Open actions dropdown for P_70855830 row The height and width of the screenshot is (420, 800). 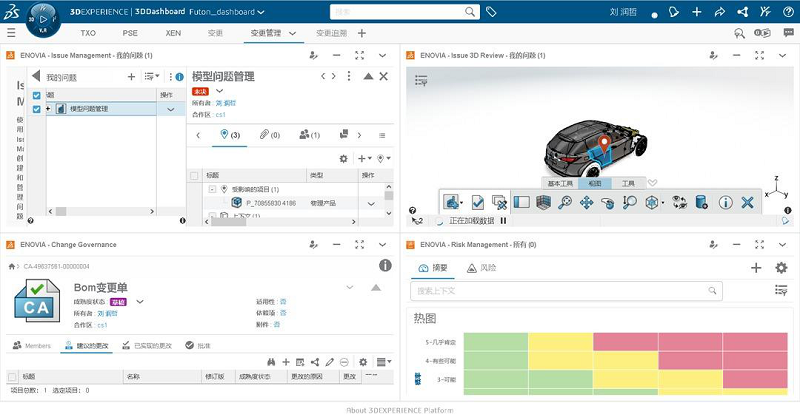pos(372,204)
